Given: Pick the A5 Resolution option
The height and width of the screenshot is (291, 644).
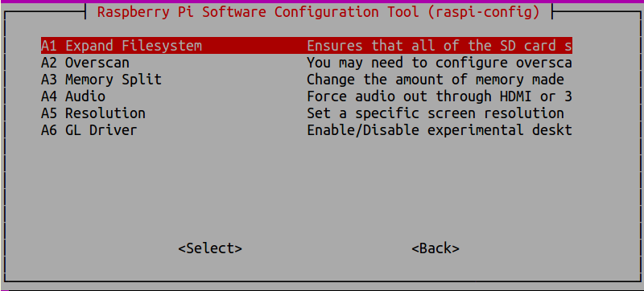Looking at the screenshot, I should (x=306, y=113).
